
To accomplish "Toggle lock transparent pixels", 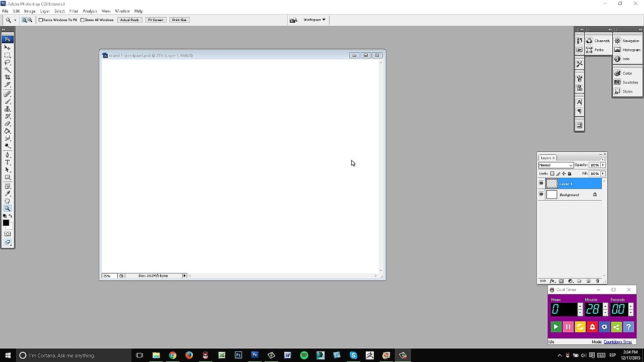I will pyautogui.click(x=552, y=173).
